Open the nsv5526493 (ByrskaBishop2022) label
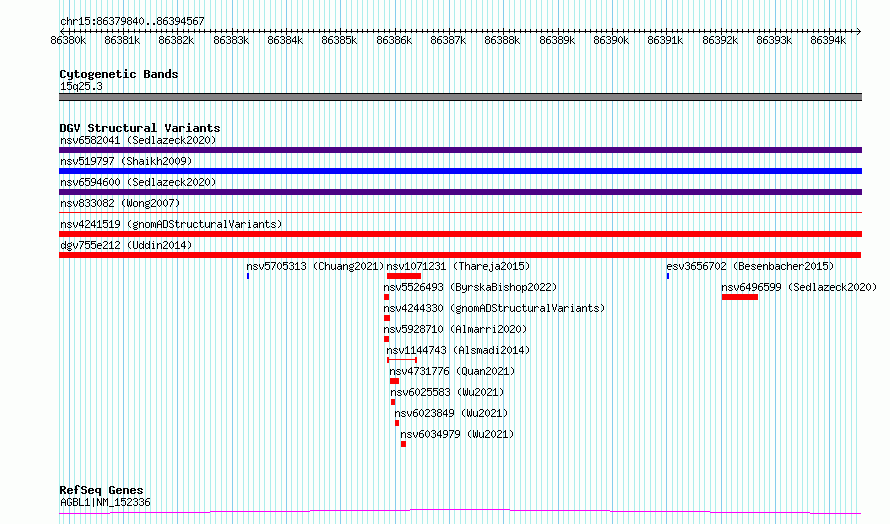Viewport: 890px width, 524px height. 471,287
